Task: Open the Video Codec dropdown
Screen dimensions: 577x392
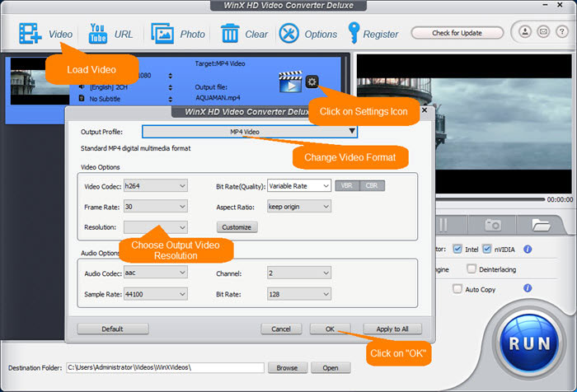Action: (155, 186)
